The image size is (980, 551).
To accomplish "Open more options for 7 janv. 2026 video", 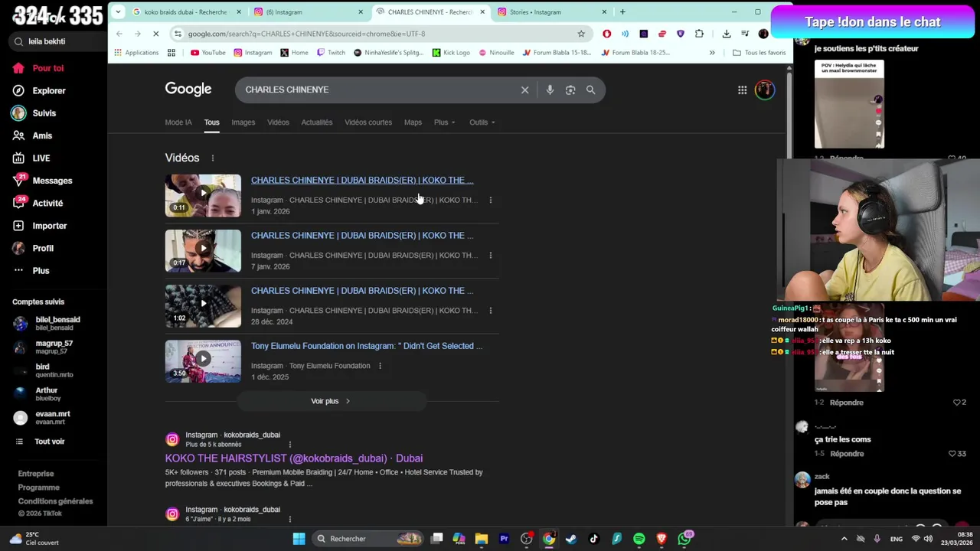I will (x=491, y=256).
